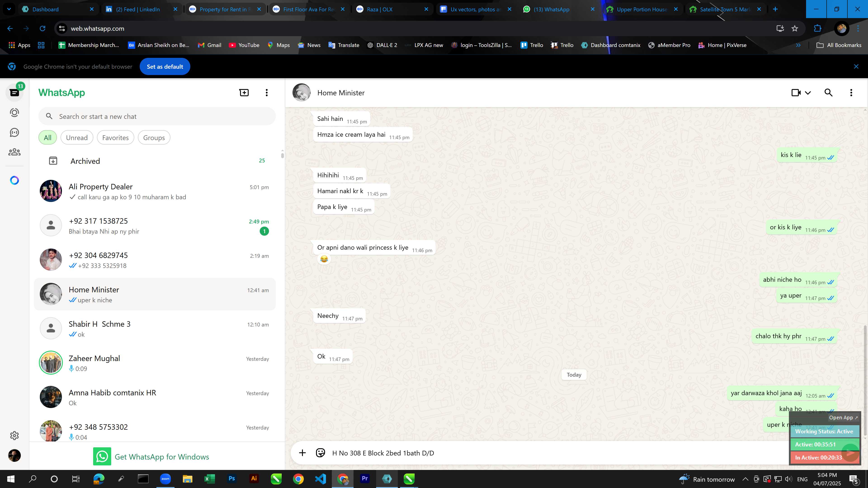This screenshot has height=488, width=868.
Task: Open Amna Habib comtanix HR chat
Action: [155, 397]
